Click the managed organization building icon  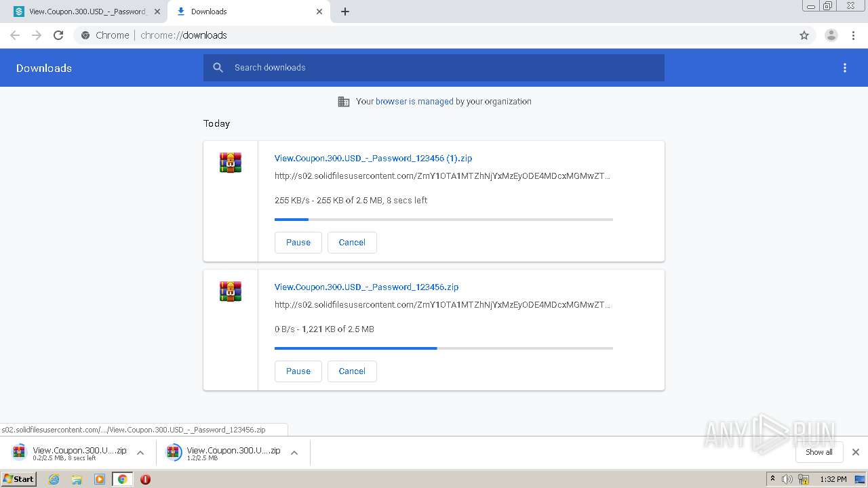click(x=344, y=102)
